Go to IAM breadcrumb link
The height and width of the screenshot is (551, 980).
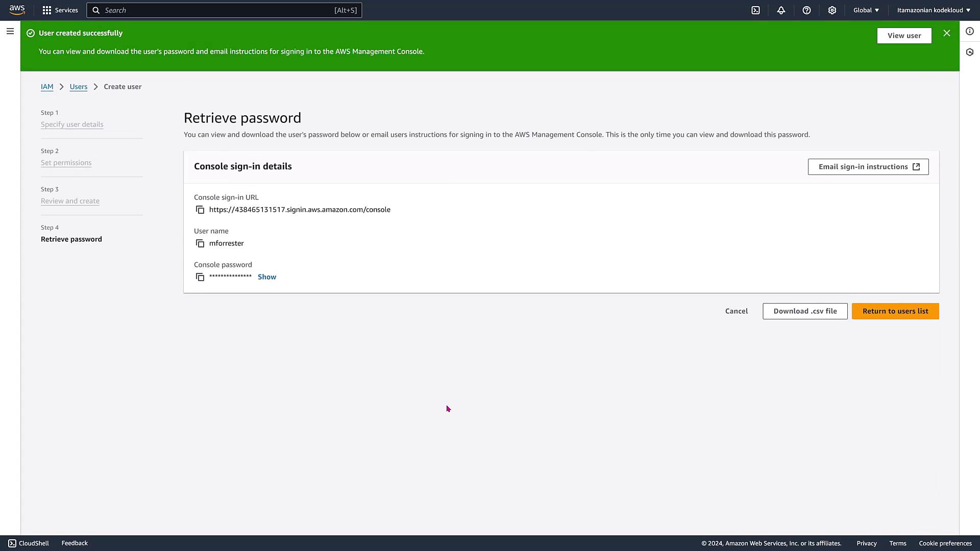click(47, 87)
